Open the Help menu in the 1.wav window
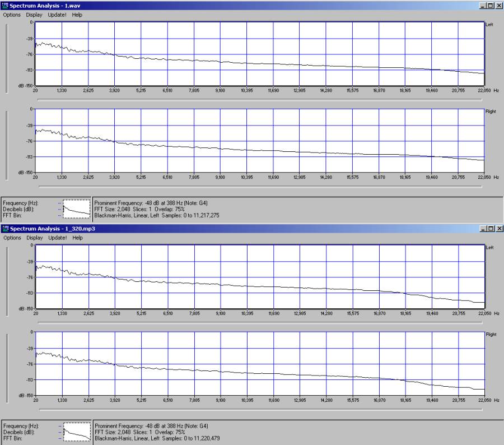 pyautogui.click(x=77, y=15)
